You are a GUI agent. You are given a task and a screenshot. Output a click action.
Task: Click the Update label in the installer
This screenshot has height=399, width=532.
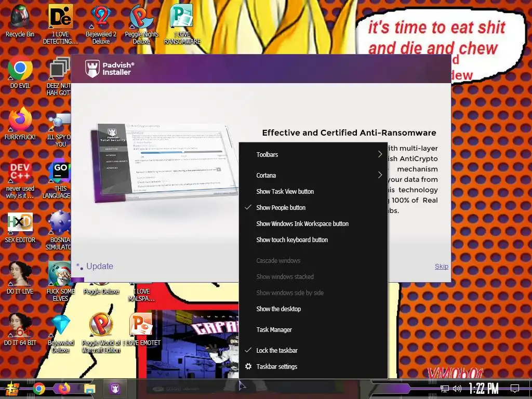point(99,267)
